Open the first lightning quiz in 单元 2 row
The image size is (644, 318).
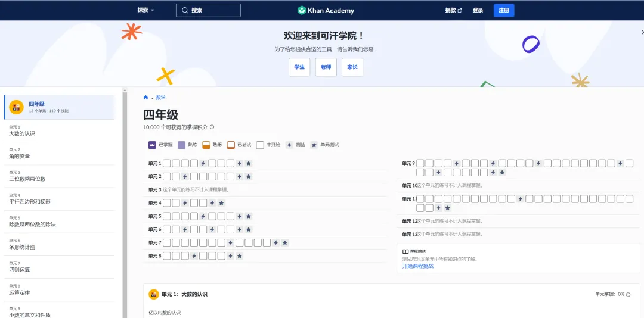(x=185, y=176)
